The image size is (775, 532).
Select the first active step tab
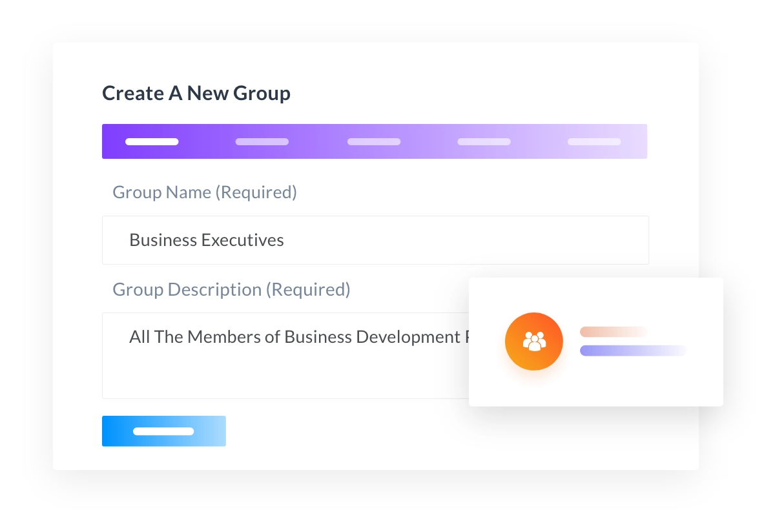pos(152,141)
